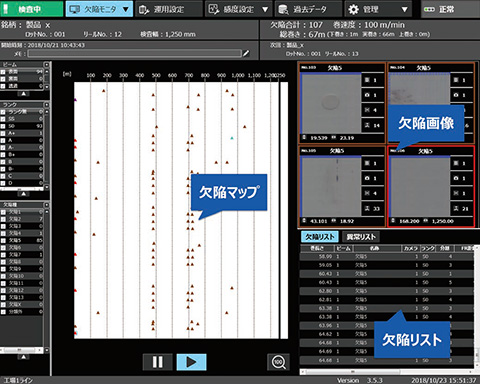Open the 運用設定 menu
480x384 pixels.
[170, 9]
